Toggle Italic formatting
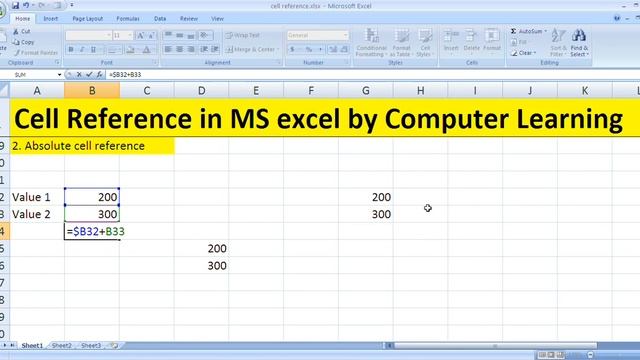Screen dimensions: 640x360 [x=82, y=49]
